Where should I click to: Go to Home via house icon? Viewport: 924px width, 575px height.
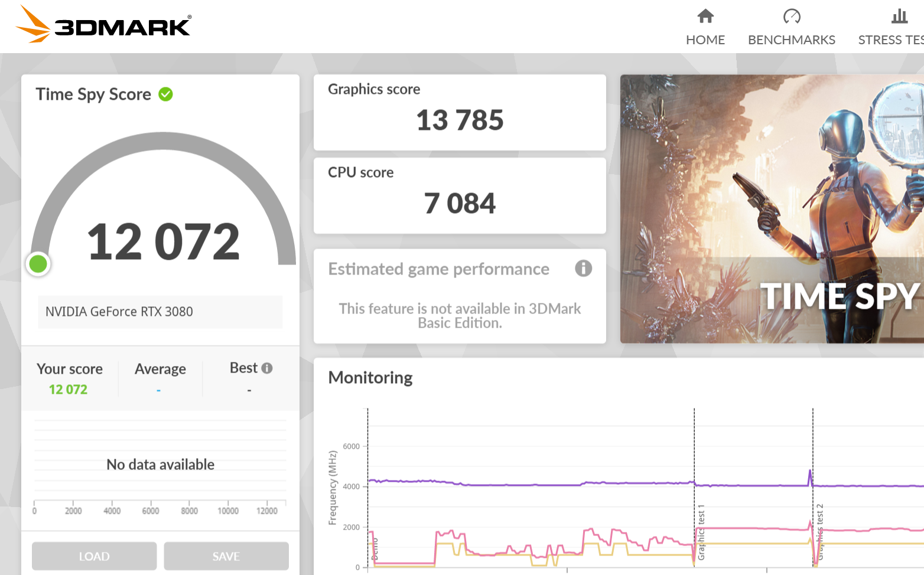pos(705,16)
